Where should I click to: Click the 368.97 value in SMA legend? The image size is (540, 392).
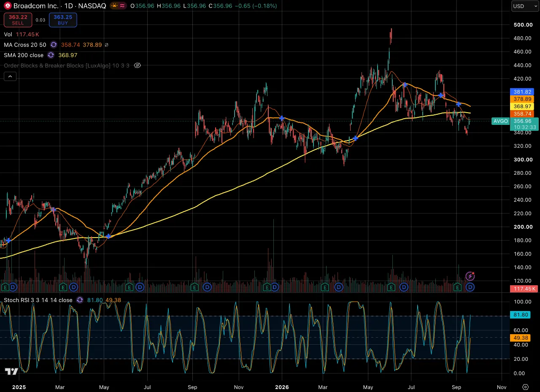coord(68,55)
